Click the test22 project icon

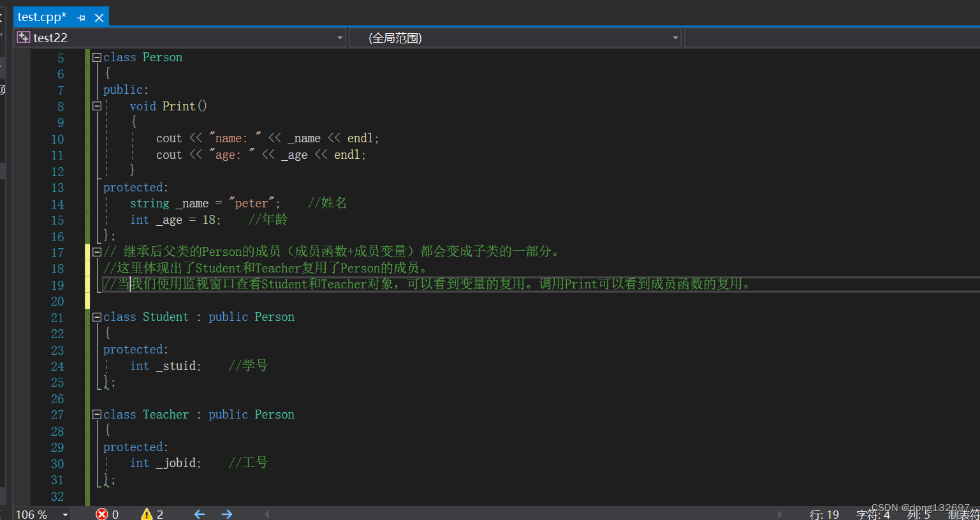(x=24, y=38)
